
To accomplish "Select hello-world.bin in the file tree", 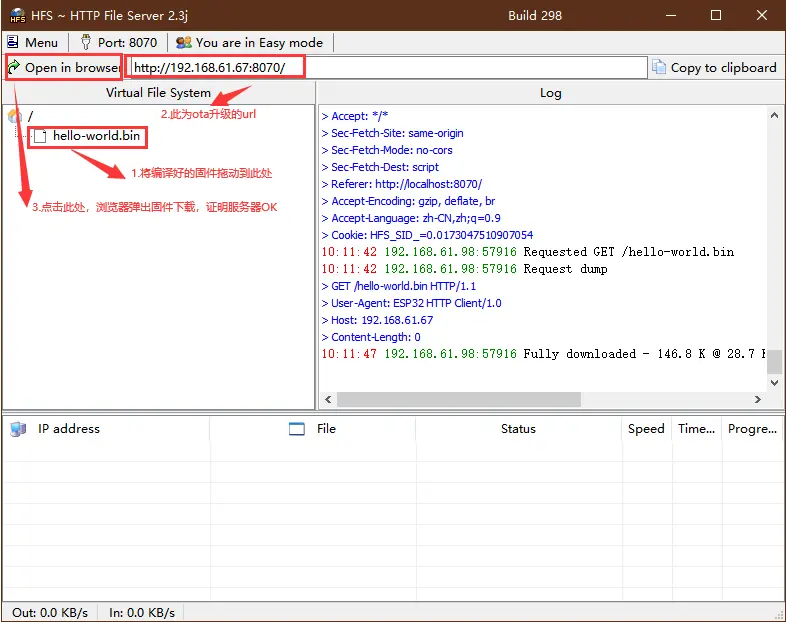I will 96,136.
